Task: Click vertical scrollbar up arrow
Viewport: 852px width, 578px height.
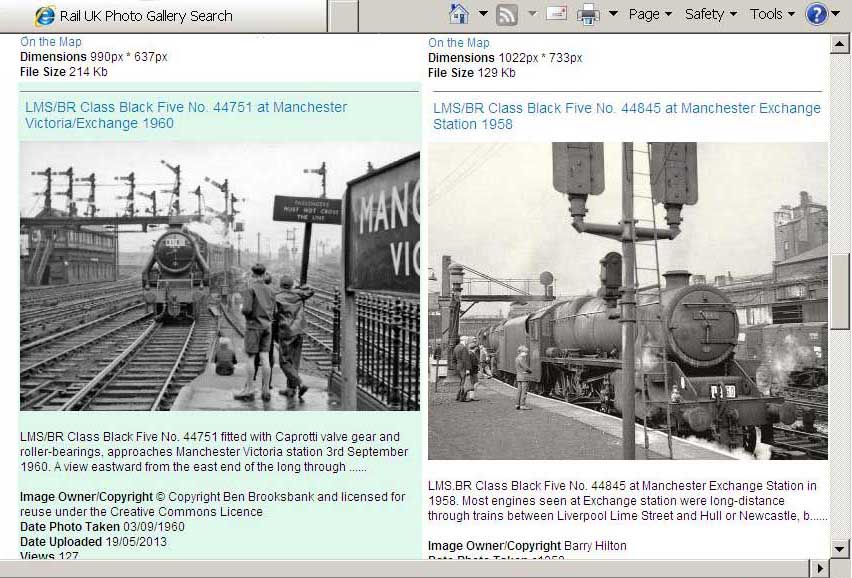Action: click(840, 43)
